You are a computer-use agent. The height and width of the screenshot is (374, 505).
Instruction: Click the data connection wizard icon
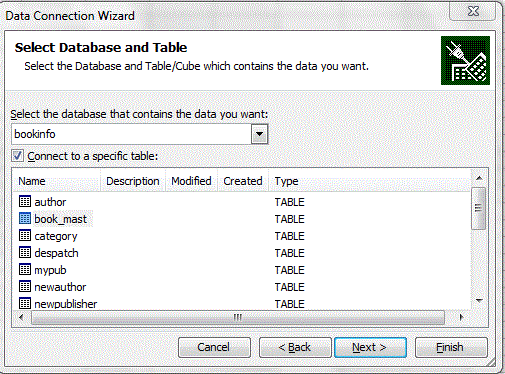click(465, 60)
